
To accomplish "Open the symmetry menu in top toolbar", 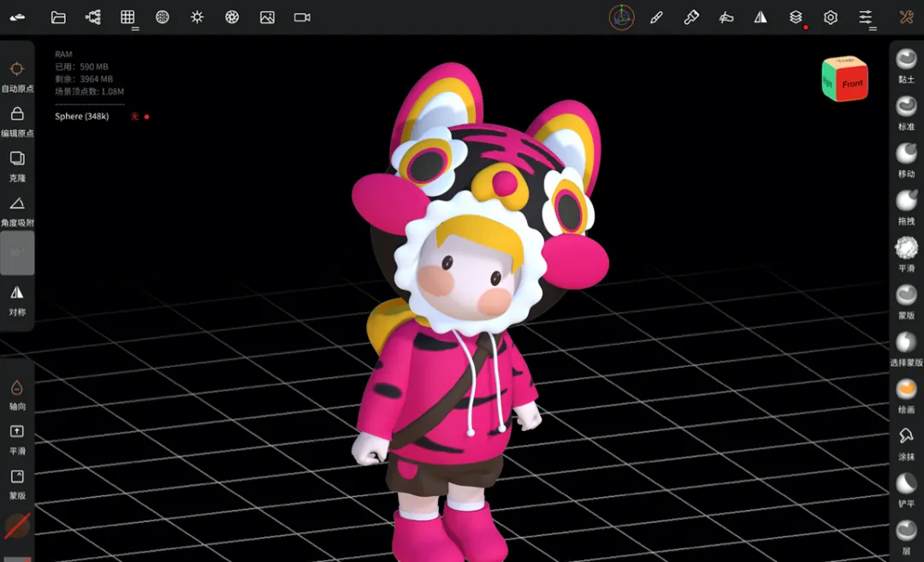I will 761,17.
